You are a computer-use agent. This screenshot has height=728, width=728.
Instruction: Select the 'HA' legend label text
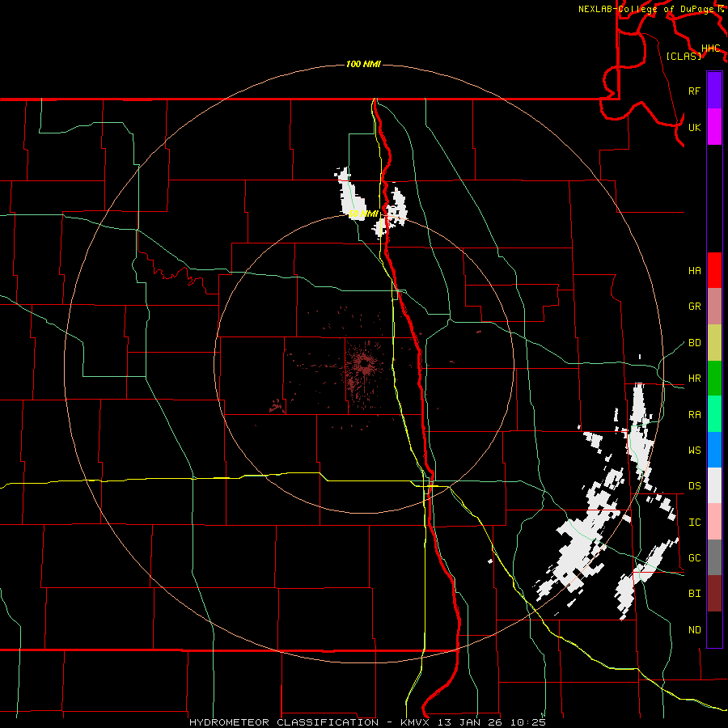point(694,270)
